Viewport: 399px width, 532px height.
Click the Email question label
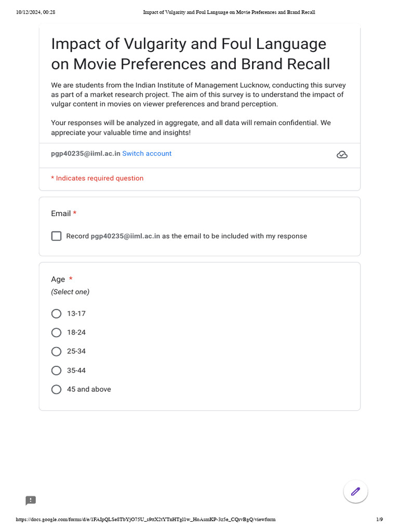pyautogui.click(x=61, y=214)
